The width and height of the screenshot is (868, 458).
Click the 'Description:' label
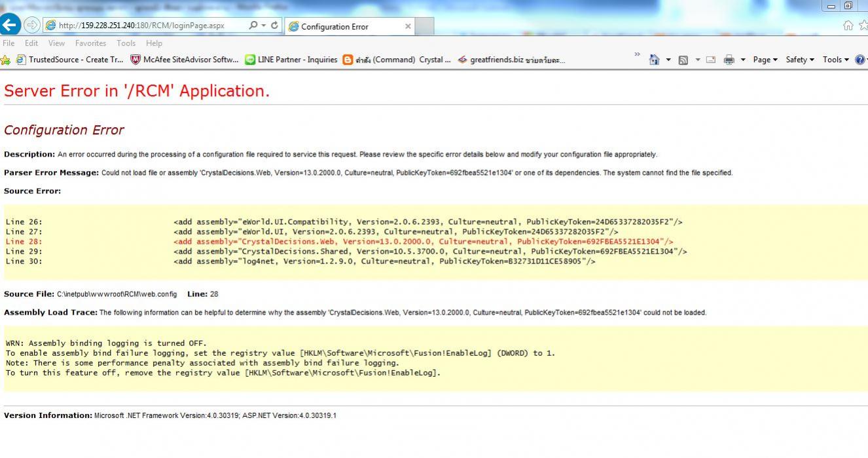click(x=29, y=155)
